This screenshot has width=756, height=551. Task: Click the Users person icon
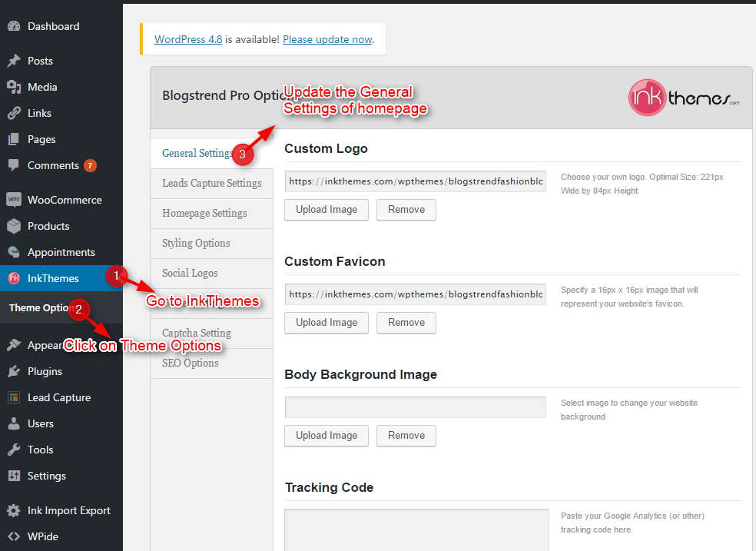tap(14, 423)
